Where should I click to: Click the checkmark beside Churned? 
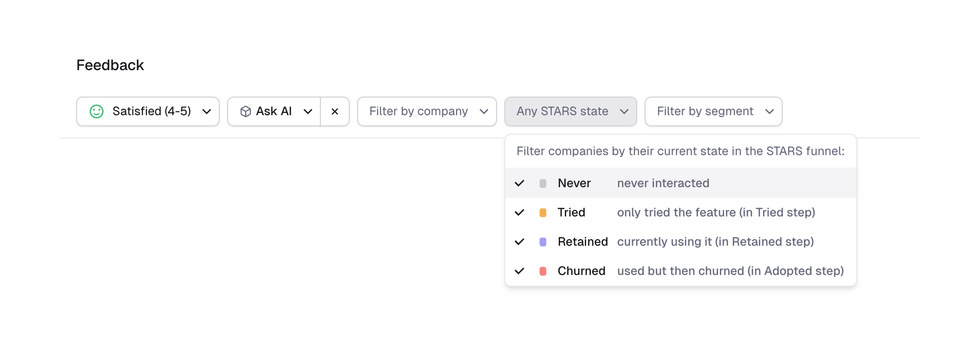point(520,271)
